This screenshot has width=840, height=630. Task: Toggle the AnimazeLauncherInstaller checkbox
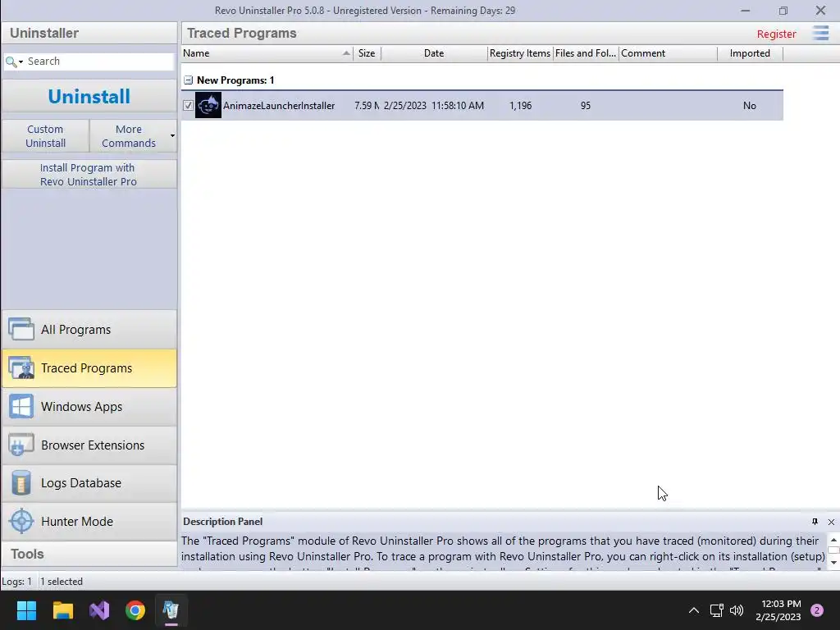click(x=188, y=106)
